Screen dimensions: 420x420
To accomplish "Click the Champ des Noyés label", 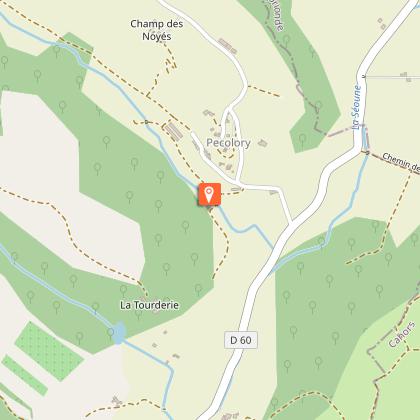I will pyautogui.click(x=157, y=30).
